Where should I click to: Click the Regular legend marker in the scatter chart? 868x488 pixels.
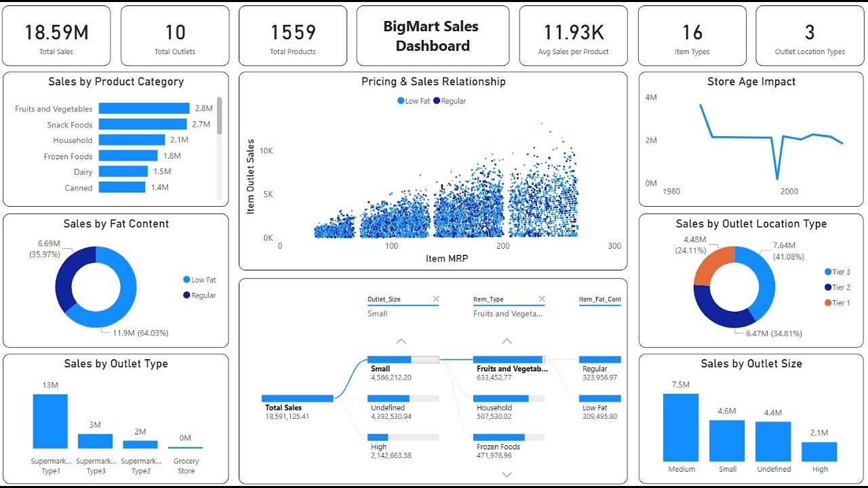[x=437, y=101]
